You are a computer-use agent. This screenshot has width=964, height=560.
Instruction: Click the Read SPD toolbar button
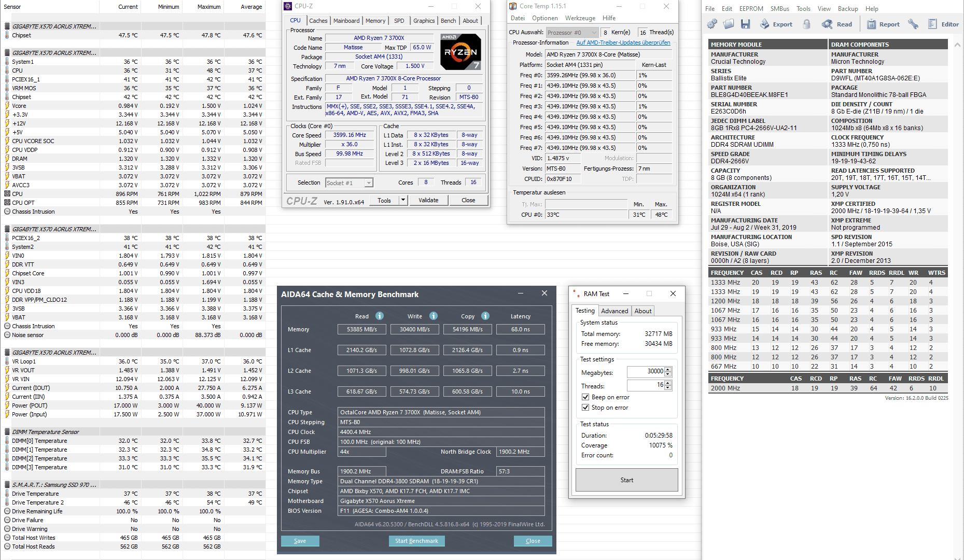(x=837, y=24)
